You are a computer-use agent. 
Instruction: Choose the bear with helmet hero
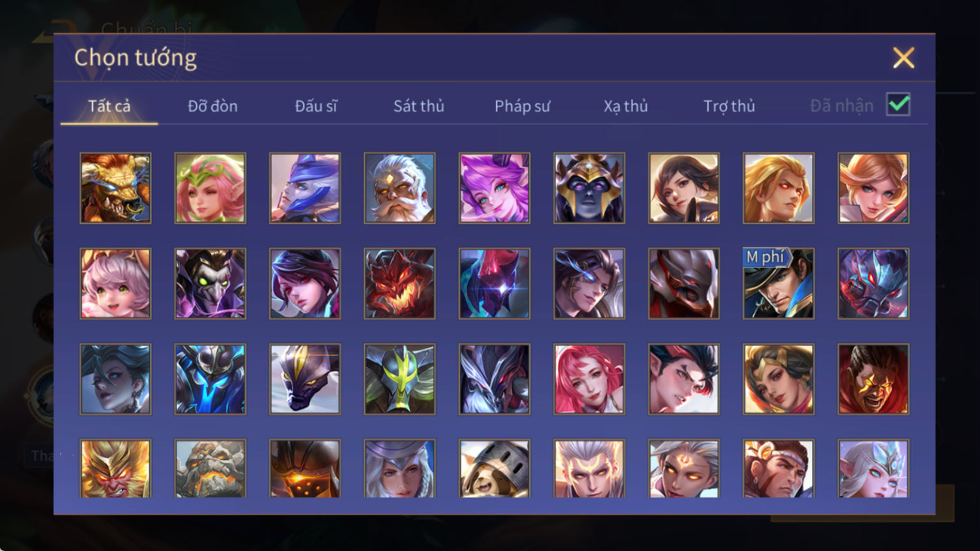[x=494, y=468]
